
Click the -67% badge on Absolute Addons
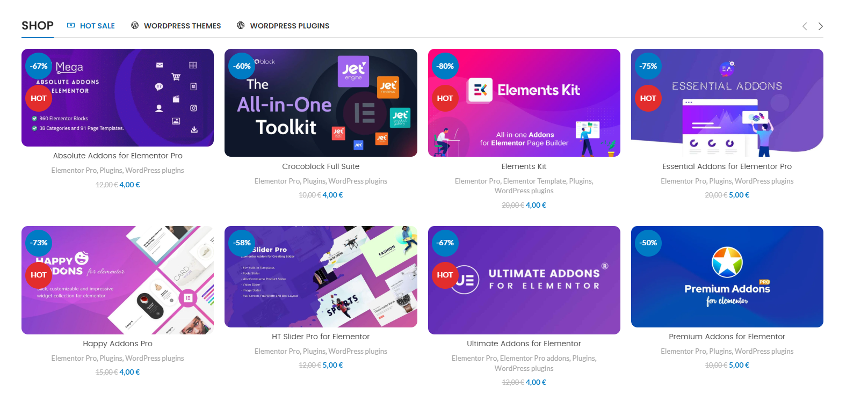tap(39, 66)
